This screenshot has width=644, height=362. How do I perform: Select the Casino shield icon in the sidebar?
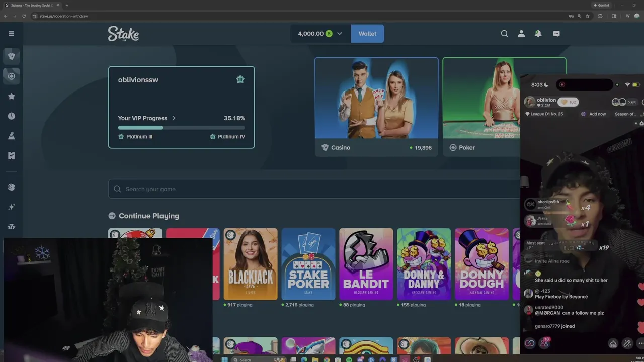pyautogui.click(x=11, y=56)
